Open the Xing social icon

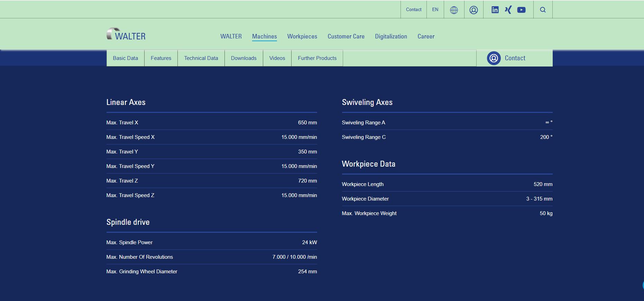[x=508, y=10]
